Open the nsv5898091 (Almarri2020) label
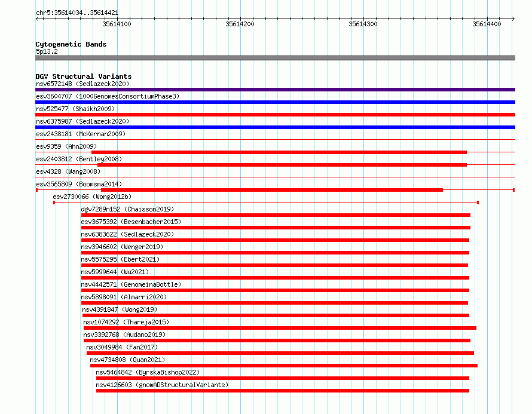 [124, 297]
